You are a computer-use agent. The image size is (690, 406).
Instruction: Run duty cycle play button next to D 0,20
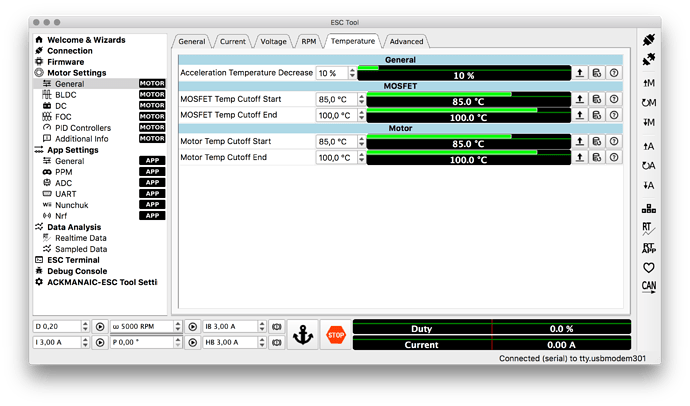tap(100, 327)
